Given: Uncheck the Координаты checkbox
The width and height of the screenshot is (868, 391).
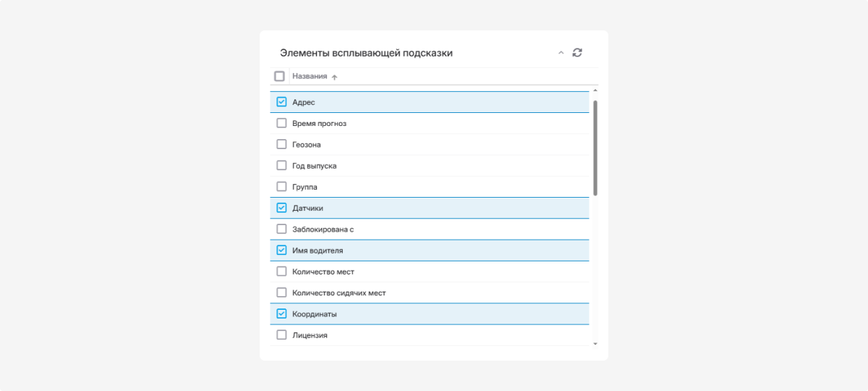Looking at the screenshot, I should tap(282, 314).
